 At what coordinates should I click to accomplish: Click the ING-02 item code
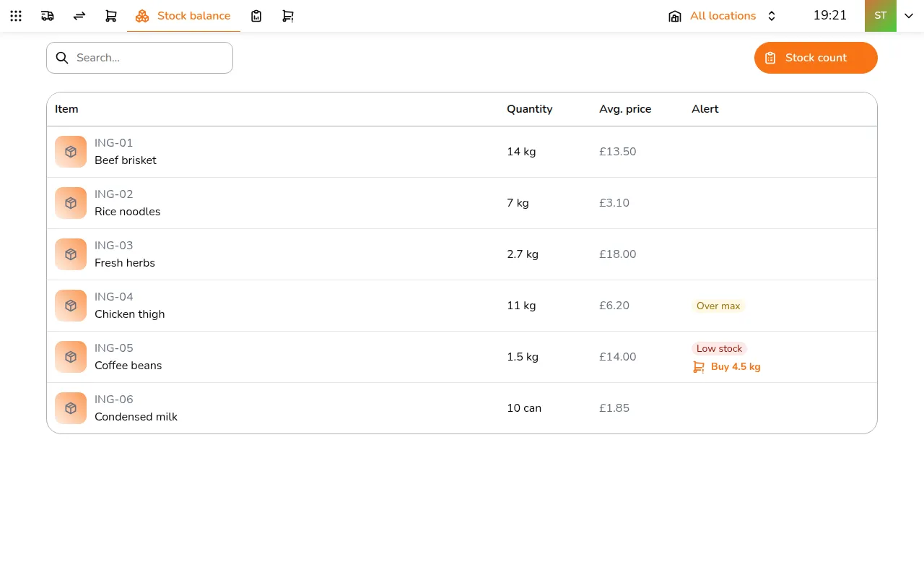[114, 194]
